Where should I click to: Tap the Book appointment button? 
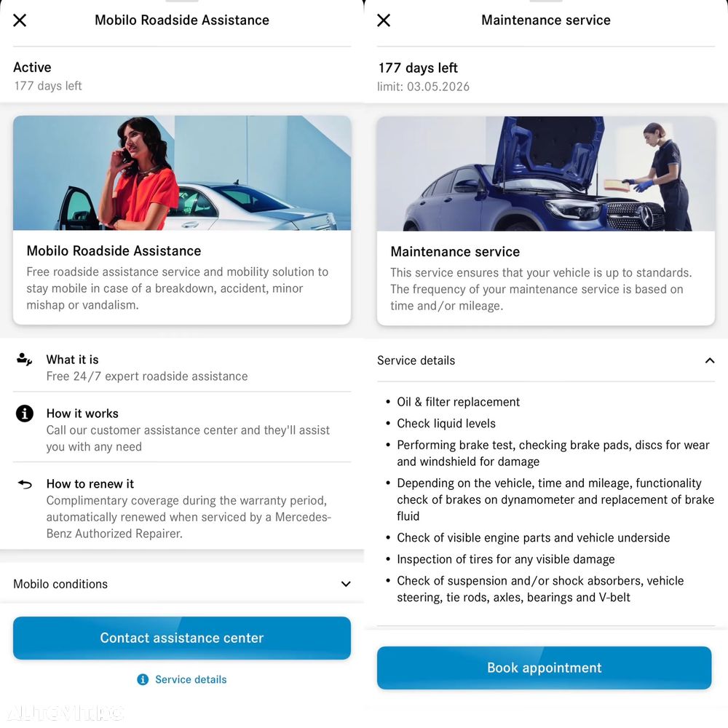click(544, 667)
